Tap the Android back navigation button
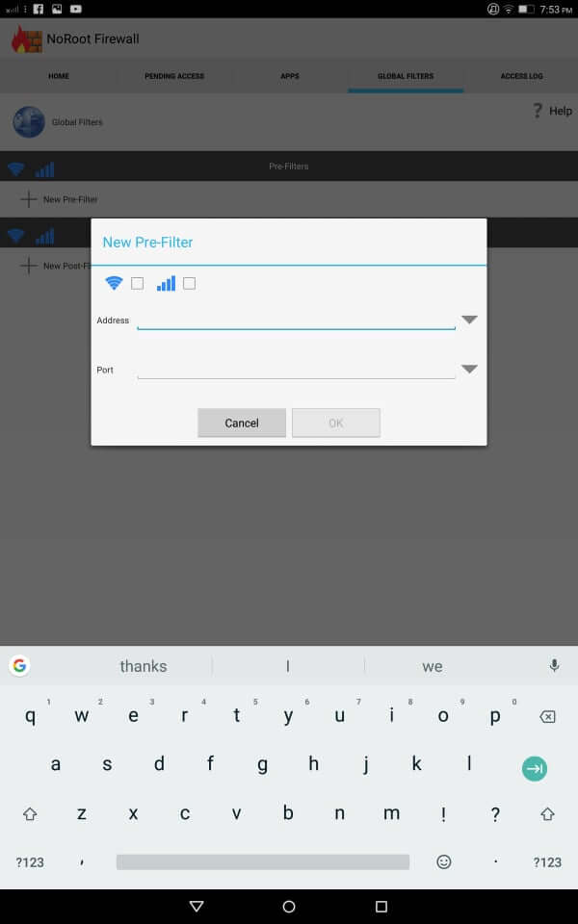This screenshot has width=578, height=924. [x=197, y=906]
